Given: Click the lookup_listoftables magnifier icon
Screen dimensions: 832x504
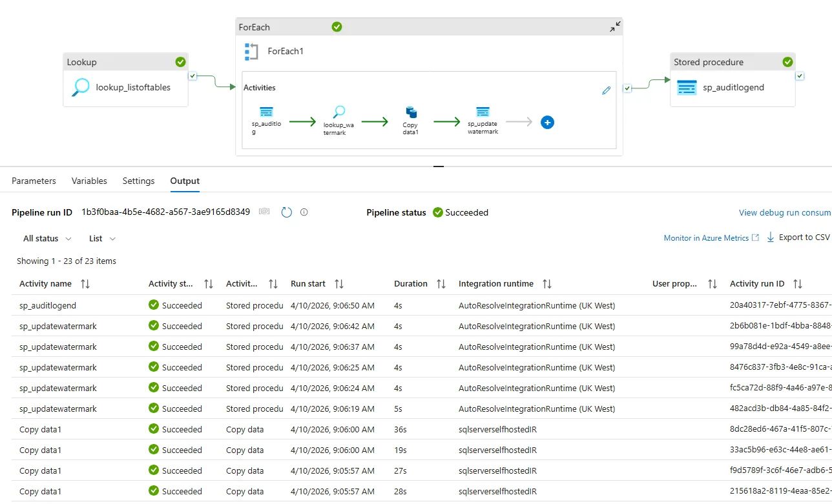Looking at the screenshot, I should coord(81,87).
